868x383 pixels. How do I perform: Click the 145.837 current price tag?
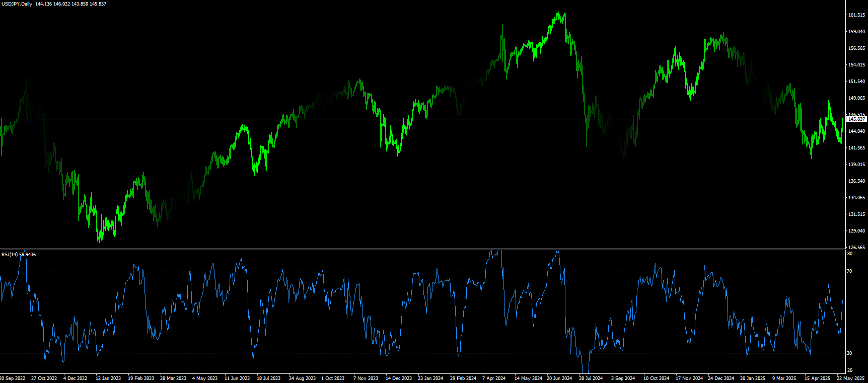coord(856,119)
